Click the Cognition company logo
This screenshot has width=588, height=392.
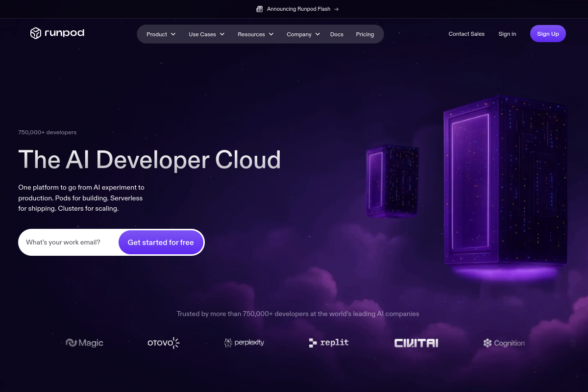(x=504, y=343)
